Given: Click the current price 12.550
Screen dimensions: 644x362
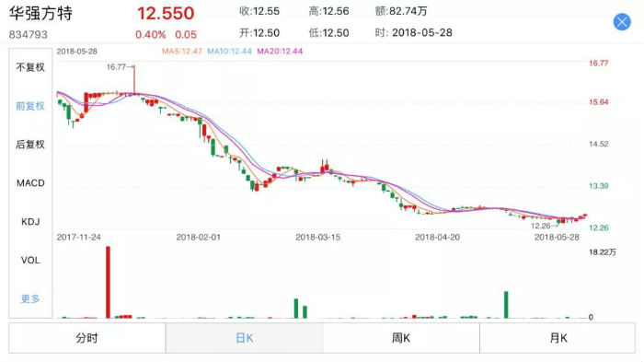Looking at the screenshot, I should [166, 14].
